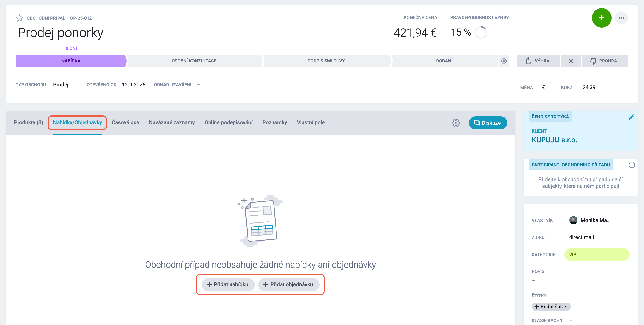The height and width of the screenshot is (325, 644).
Task: Open the three-dots more options menu
Action: (x=621, y=18)
